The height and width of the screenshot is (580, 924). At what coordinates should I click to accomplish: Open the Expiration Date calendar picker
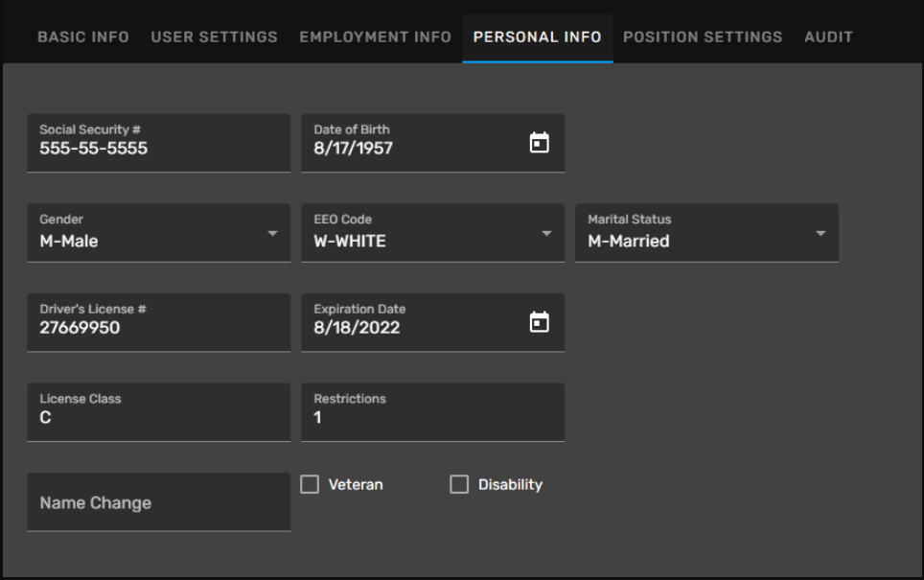540,322
